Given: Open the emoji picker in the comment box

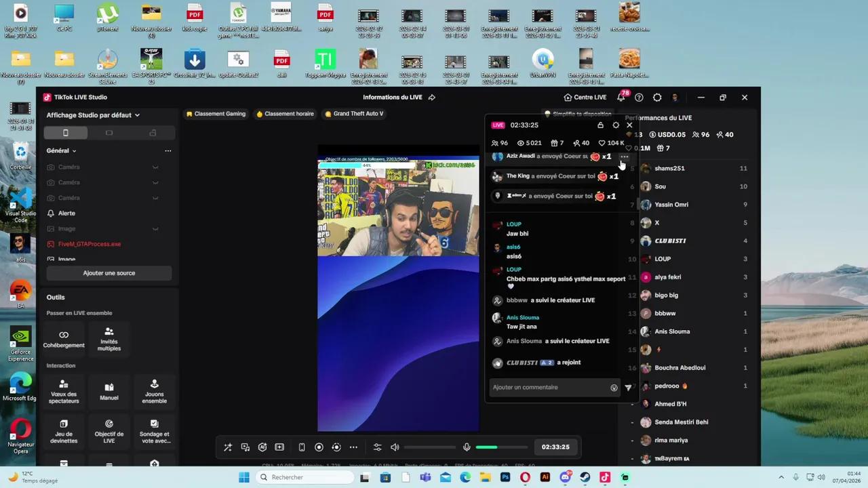Looking at the screenshot, I should pyautogui.click(x=614, y=388).
